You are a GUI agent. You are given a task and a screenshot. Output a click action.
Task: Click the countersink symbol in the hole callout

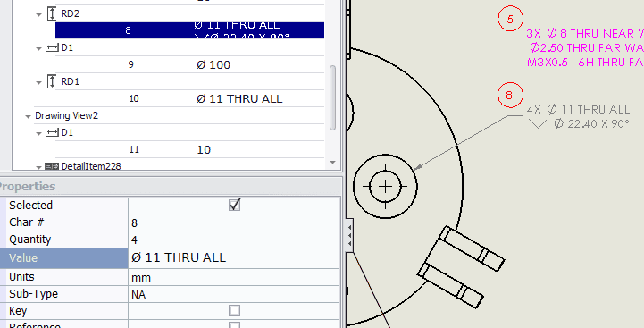coord(537,123)
